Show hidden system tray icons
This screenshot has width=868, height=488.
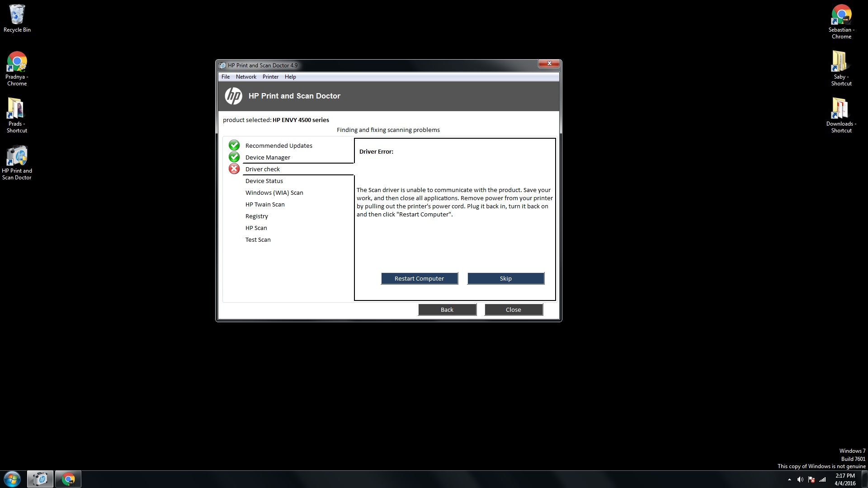789,479
